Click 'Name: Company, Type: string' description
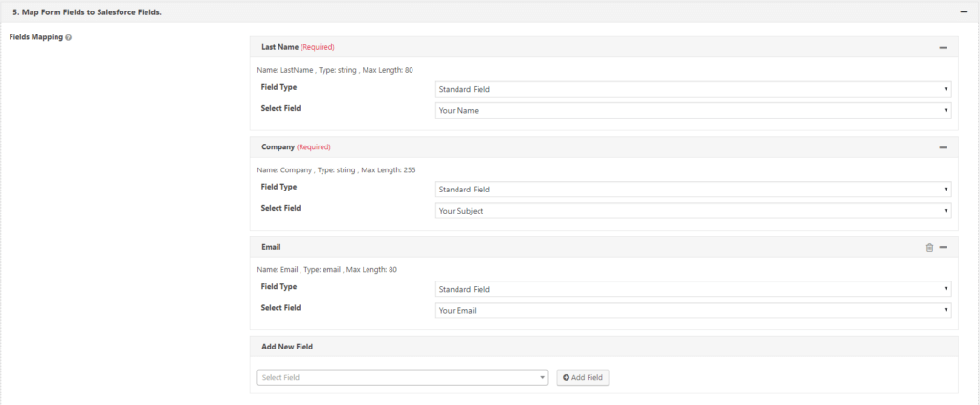Image resolution: width=980 pixels, height=405 pixels. [x=336, y=170]
